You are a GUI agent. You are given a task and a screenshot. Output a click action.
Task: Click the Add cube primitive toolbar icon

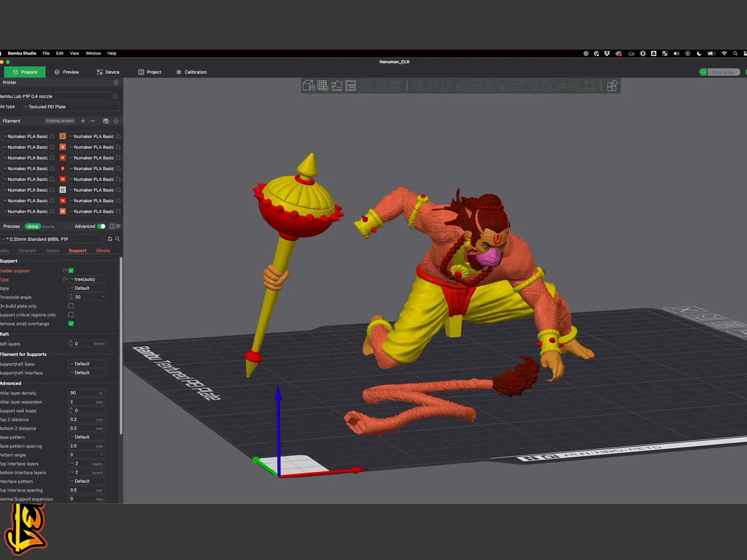click(309, 85)
